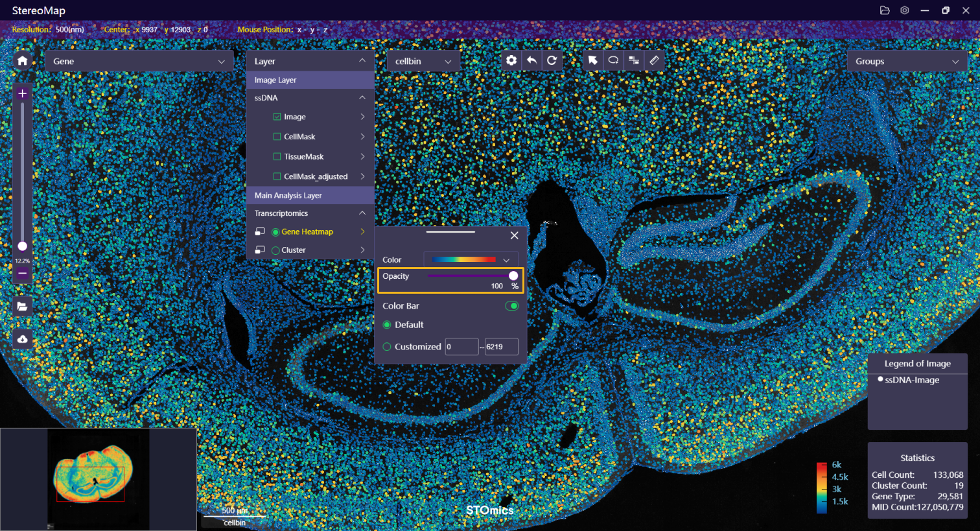Select the ruler measurement tool
This screenshot has width=980, height=531.
tap(654, 60)
